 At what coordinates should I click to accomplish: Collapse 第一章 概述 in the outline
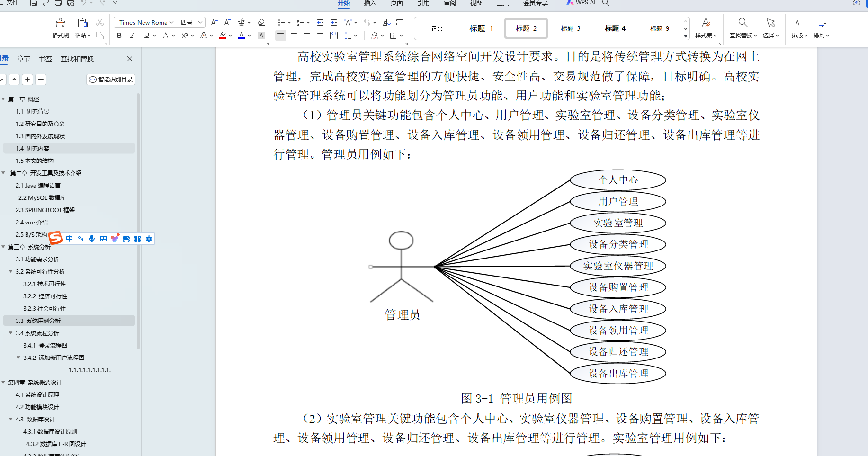click(3, 99)
